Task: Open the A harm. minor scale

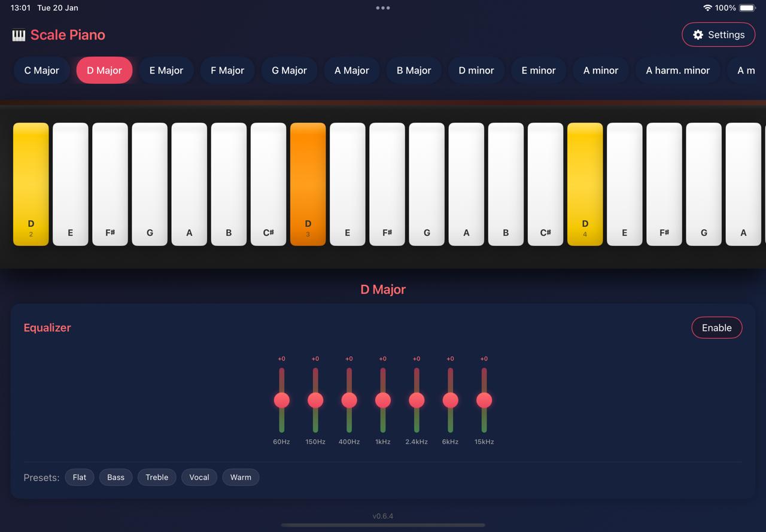Action: pos(677,70)
